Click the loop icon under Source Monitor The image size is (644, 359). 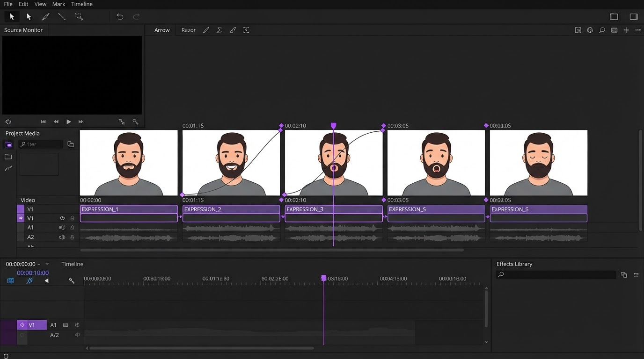pos(8,122)
